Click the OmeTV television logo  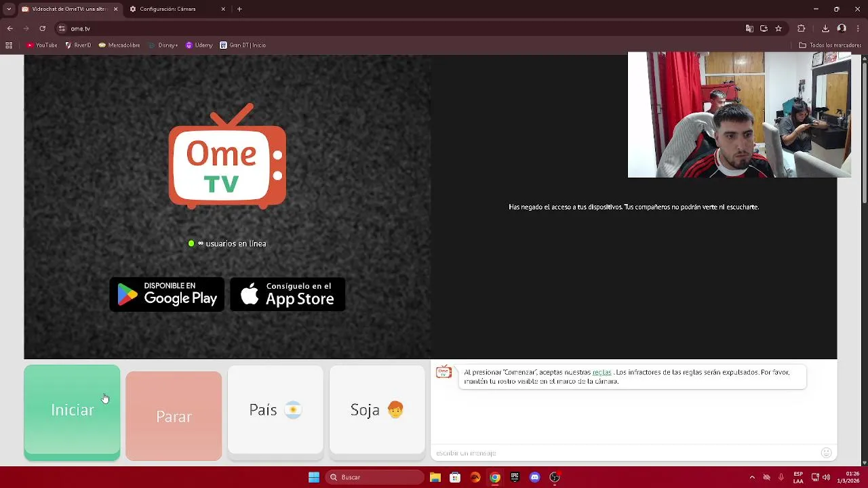click(x=227, y=156)
